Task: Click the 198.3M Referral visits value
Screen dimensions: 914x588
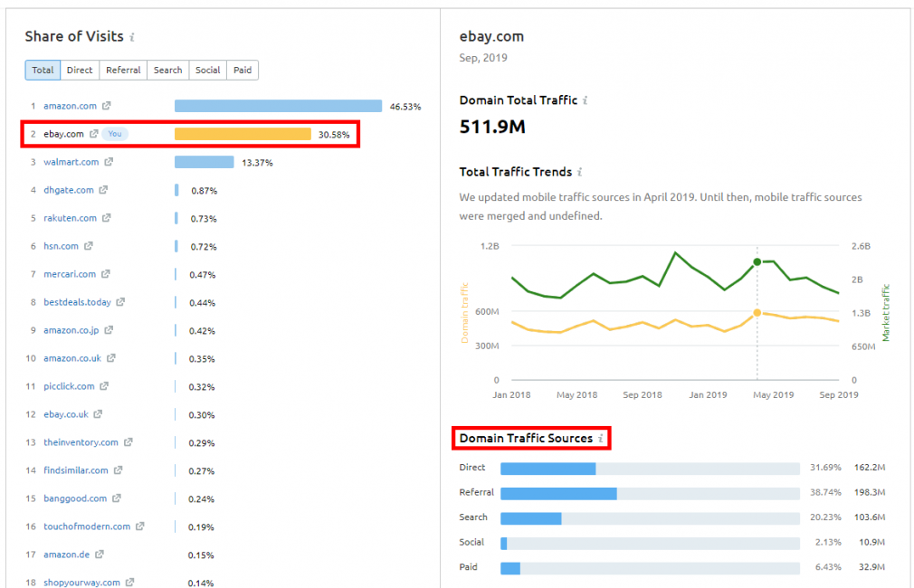Action: (x=870, y=492)
